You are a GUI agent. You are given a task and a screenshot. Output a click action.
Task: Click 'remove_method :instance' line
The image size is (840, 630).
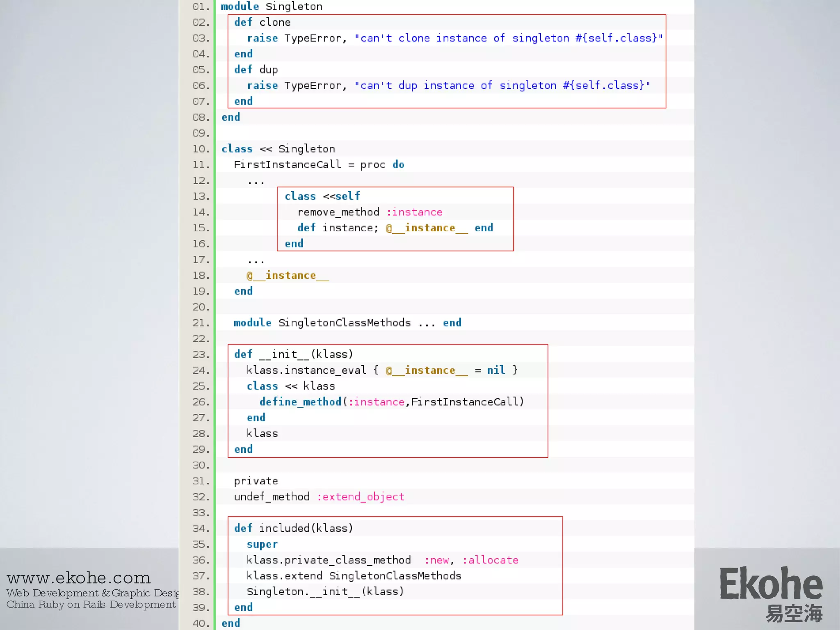click(370, 212)
